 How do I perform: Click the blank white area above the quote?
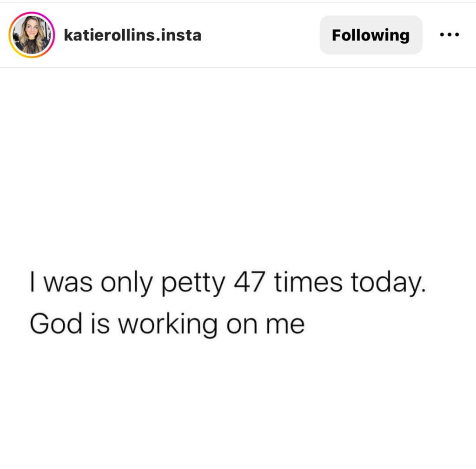pyautogui.click(x=238, y=163)
